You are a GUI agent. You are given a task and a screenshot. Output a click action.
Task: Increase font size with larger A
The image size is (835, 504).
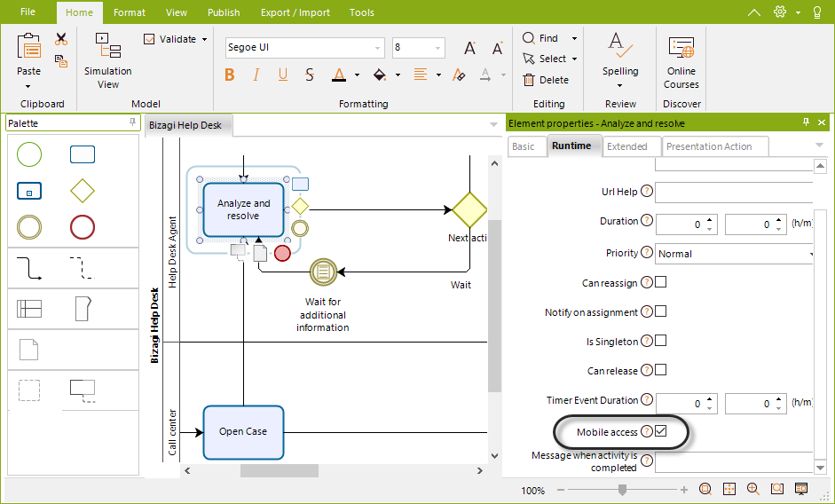point(469,48)
